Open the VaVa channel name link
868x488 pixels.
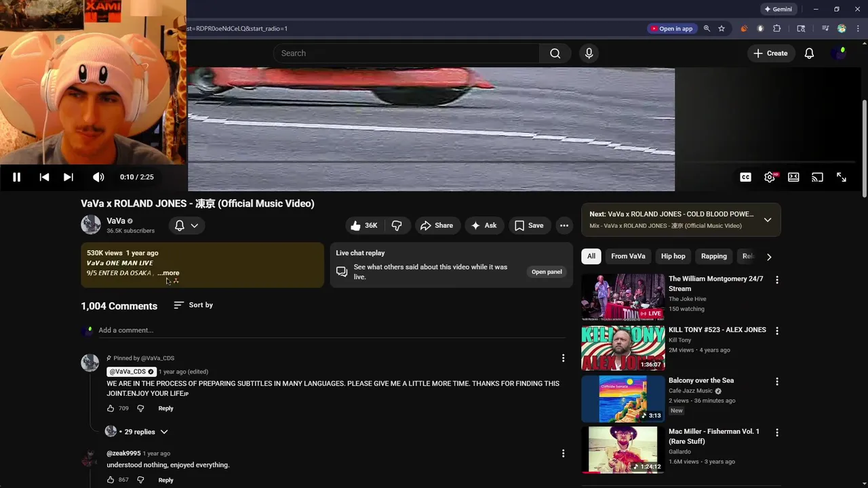pyautogui.click(x=115, y=221)
